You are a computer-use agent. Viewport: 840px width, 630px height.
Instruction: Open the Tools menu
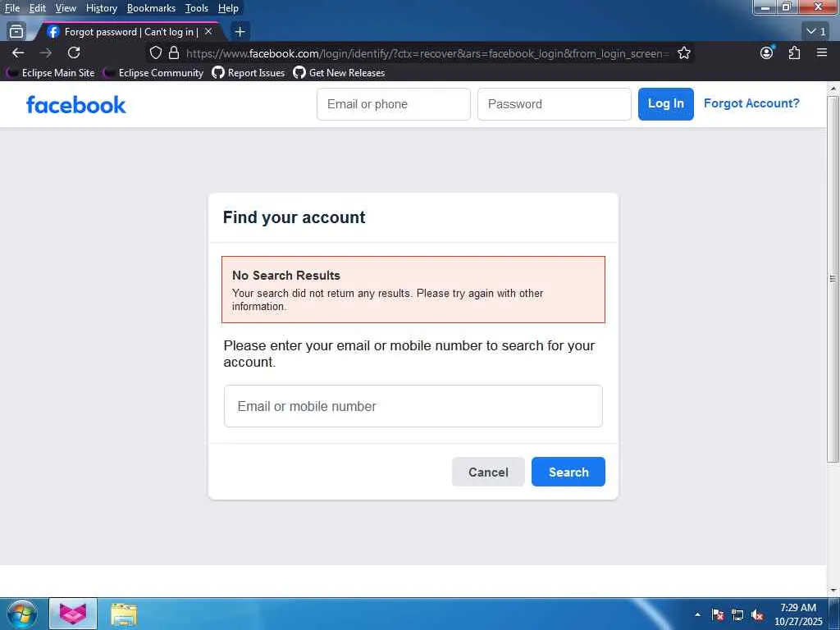[197, 8]
